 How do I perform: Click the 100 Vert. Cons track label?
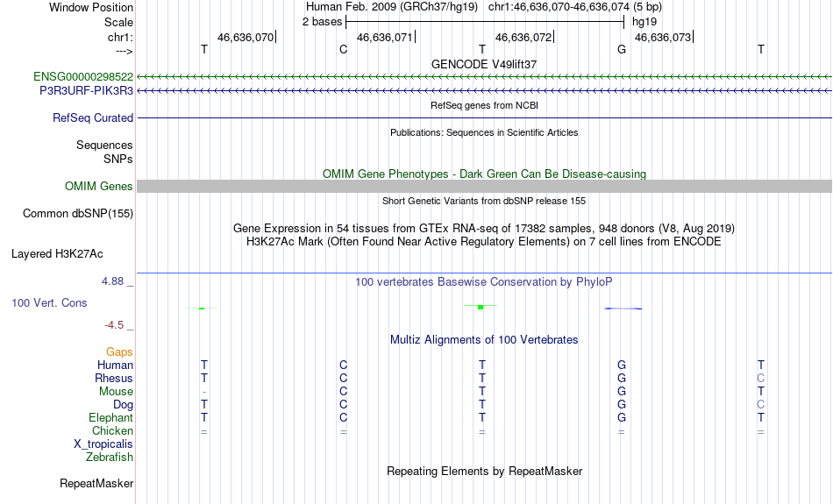click(x=49, y=302)
